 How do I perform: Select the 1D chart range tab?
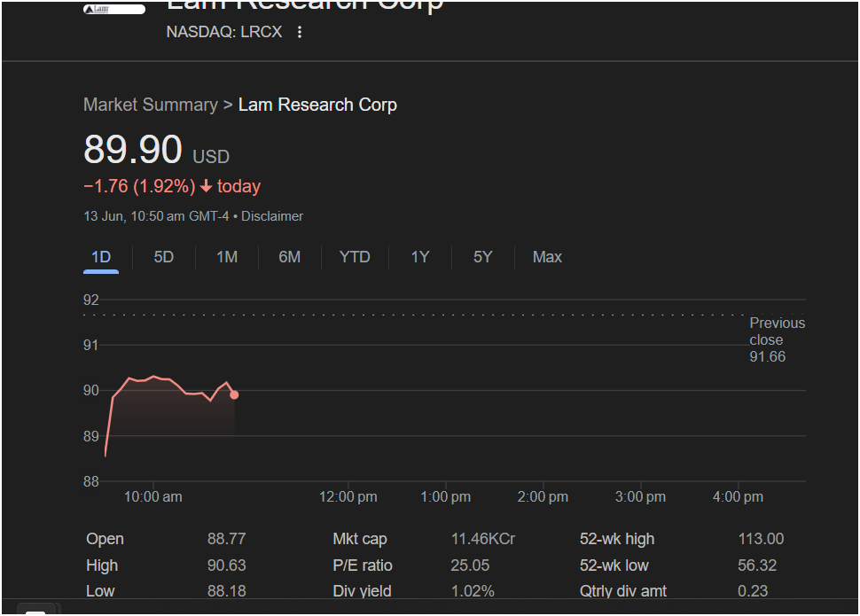(x=101, y=257)
